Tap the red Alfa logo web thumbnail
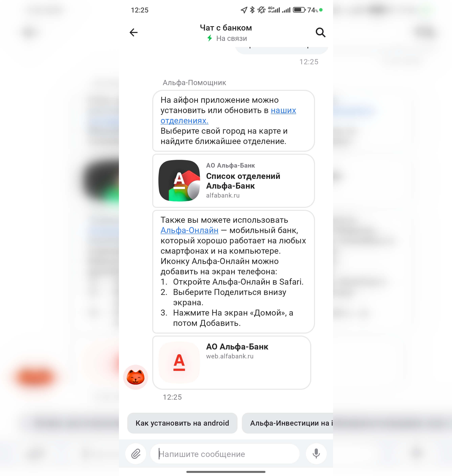 pos(179,362)
